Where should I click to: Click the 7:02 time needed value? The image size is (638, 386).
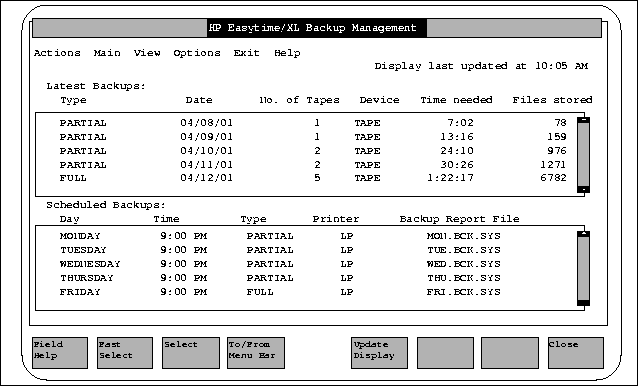pyautogui.click(x=460, y=123)
